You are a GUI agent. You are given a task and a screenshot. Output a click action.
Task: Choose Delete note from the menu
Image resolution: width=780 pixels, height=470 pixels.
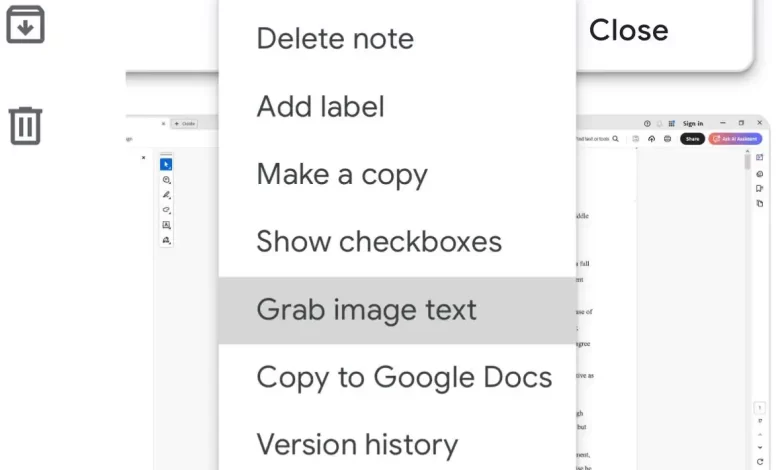pyautogui.click(x=335, y=39)
